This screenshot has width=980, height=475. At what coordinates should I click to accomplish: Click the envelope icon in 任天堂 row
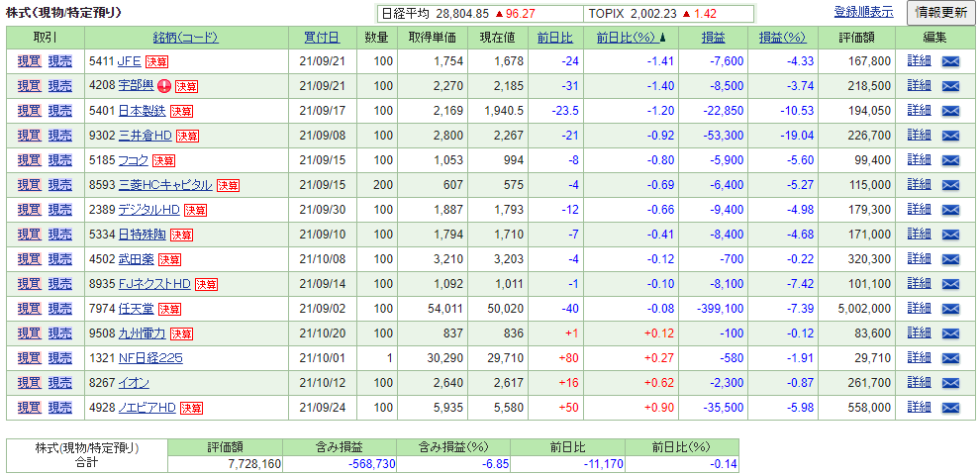950,309
